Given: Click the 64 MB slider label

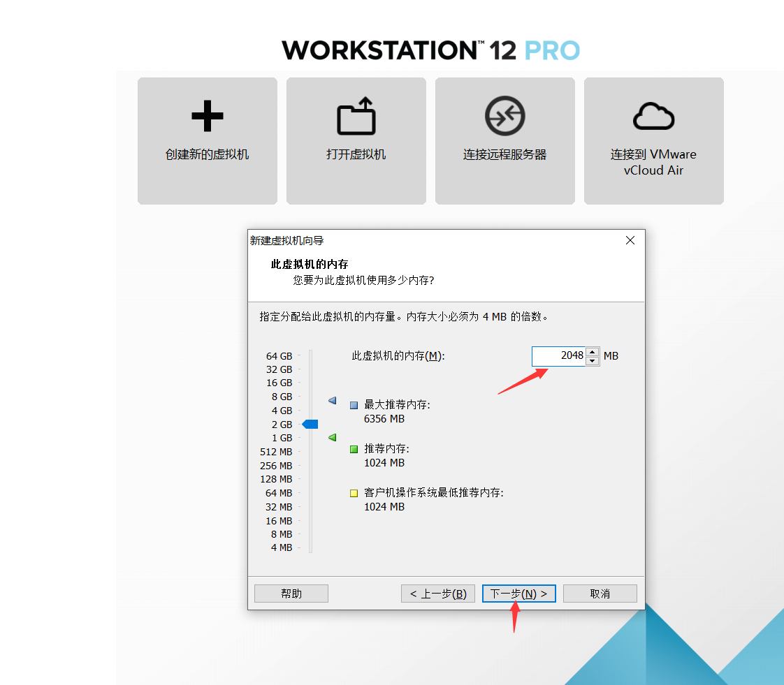Looking at the screenshot, I should click(x=279, y=493).
